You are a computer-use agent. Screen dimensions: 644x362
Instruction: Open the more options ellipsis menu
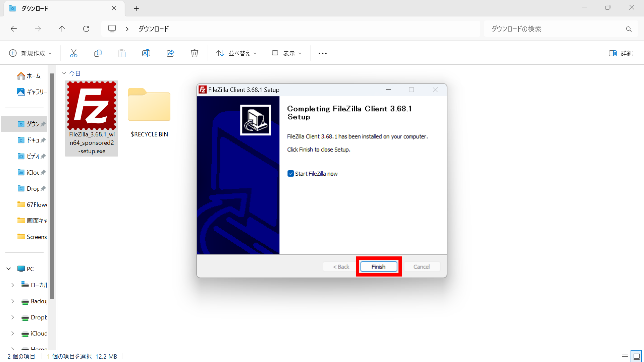323,54
